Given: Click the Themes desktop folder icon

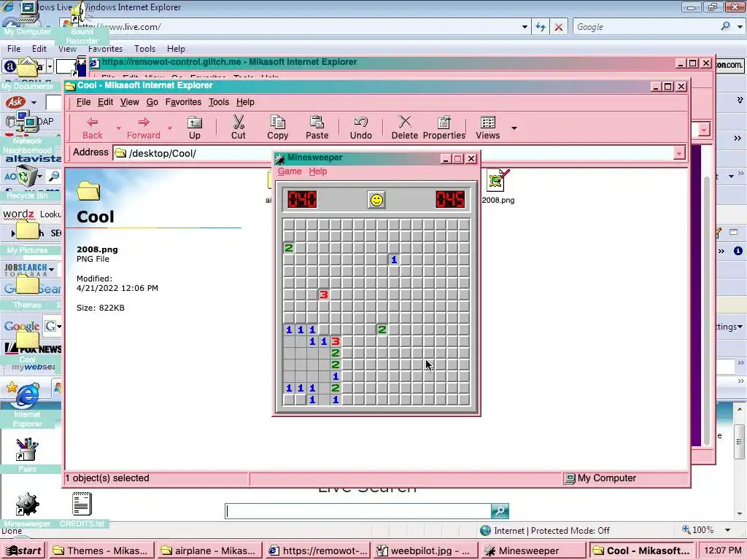Looking at the screenshot, I should coord(27,286).
